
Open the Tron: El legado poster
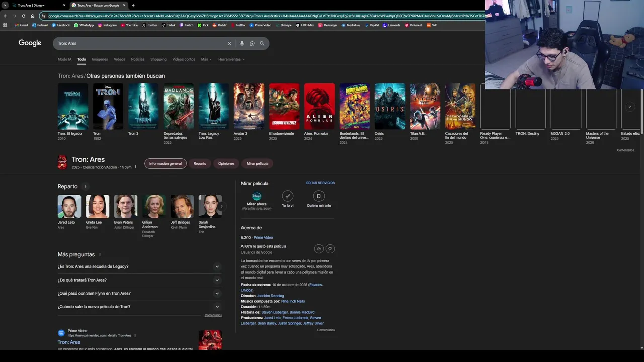[x=73, y=107]
